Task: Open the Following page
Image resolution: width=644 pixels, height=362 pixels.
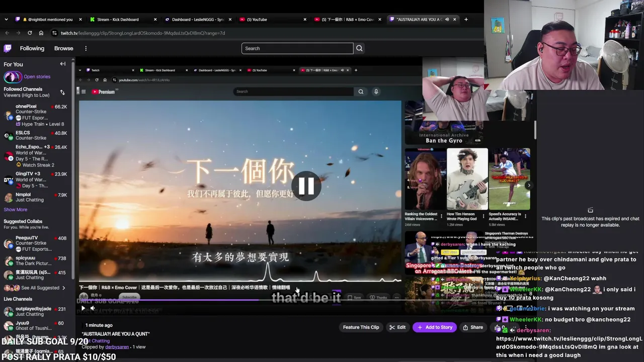Action: click(32, 48)
